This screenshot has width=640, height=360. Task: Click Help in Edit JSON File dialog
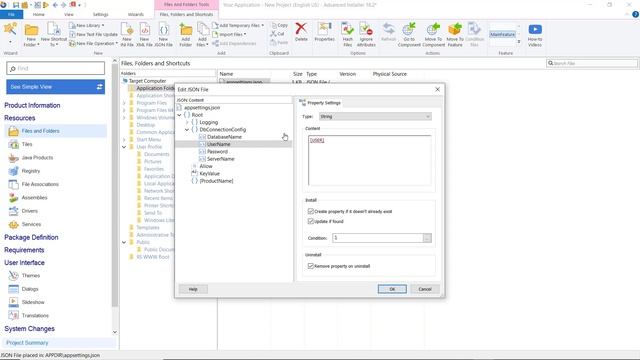[x=193, y=289]
